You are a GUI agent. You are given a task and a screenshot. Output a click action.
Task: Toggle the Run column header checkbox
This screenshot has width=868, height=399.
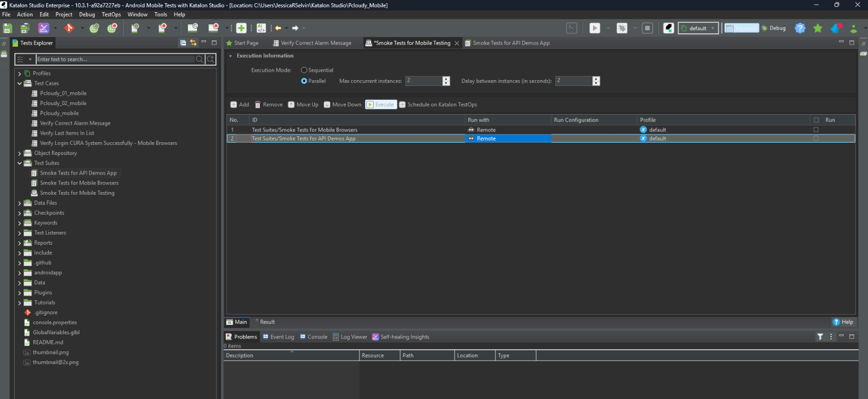coord(817,120)
